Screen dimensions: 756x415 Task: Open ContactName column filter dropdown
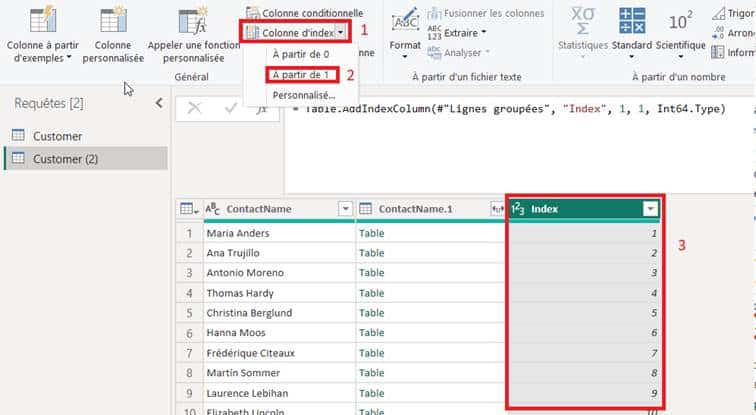(x=345, y=208)
